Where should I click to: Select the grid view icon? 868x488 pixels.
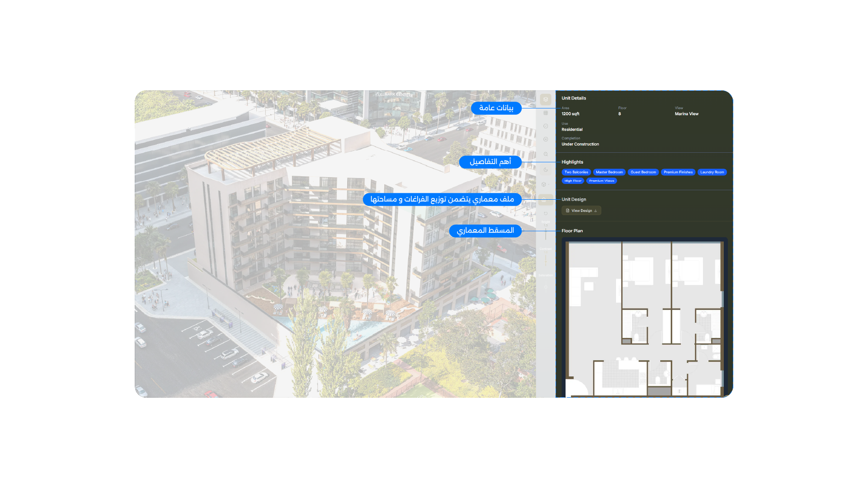(x=546, y=113)
